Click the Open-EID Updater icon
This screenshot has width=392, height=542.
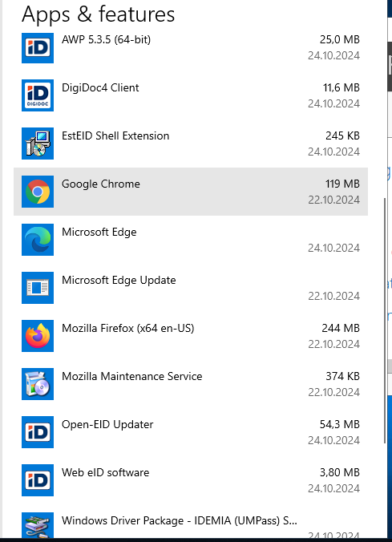(x=38, y=431)
